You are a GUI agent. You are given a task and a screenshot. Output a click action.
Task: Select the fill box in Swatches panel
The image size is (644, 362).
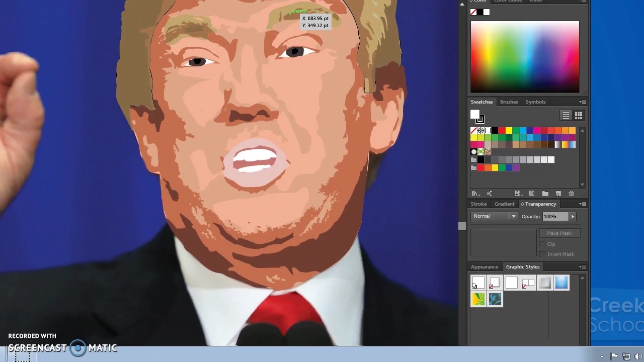point(474,115)
